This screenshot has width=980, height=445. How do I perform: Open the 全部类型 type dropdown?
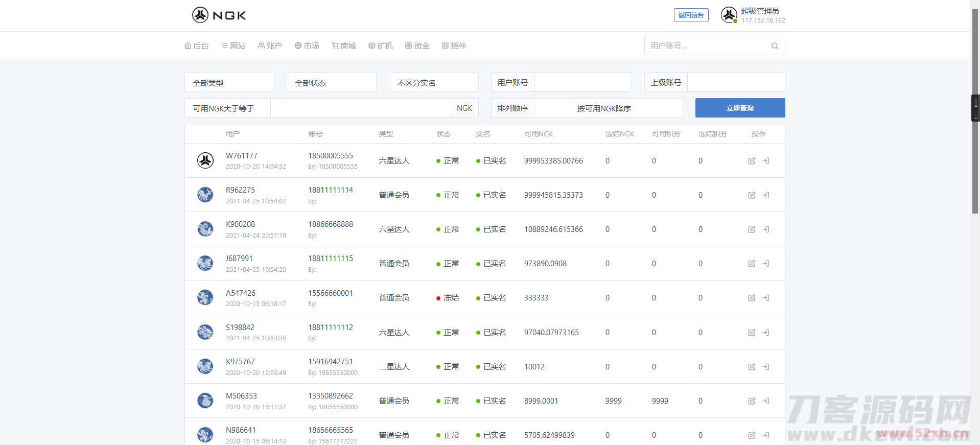click(x=229, y=83)
